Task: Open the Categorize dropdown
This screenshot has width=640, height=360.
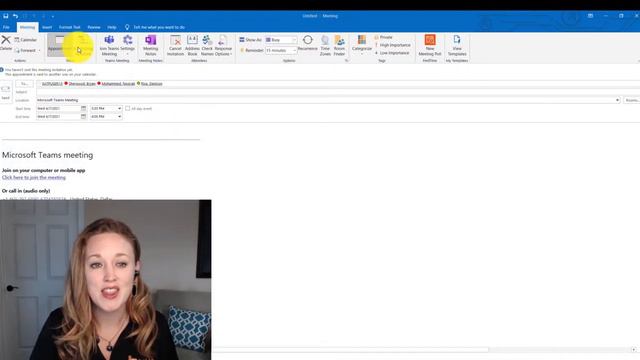Action: [362, 44]
